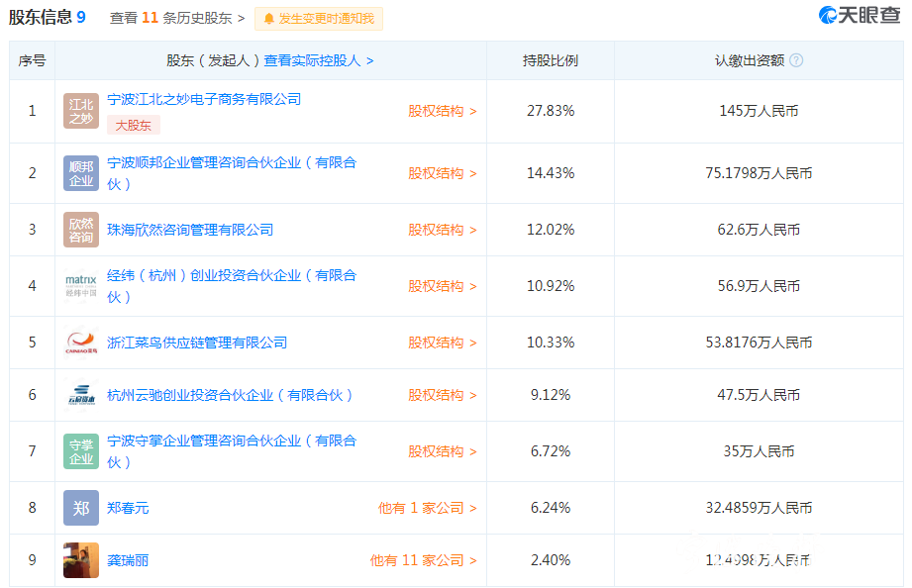Image resolution: width=912 pixels, height=588 pixels.
Task: Click the 云驰 venture logo icon
Action: click(x=81, y=395)
